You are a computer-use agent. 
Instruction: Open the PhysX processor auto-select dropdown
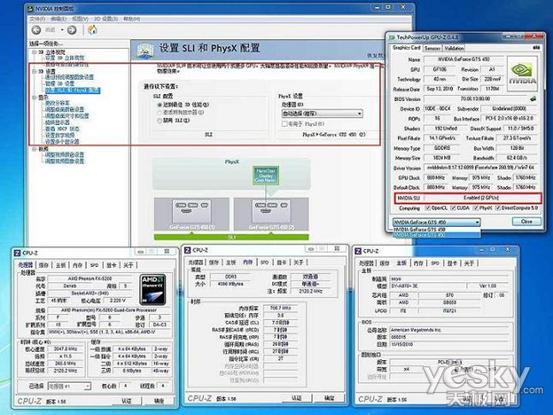click(x=322, y=114)
